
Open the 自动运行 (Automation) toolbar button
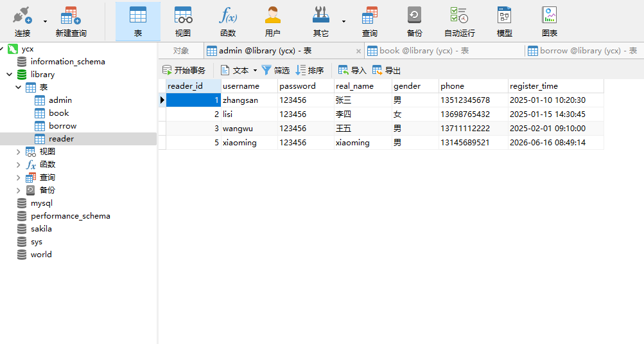tap(460, 21)
